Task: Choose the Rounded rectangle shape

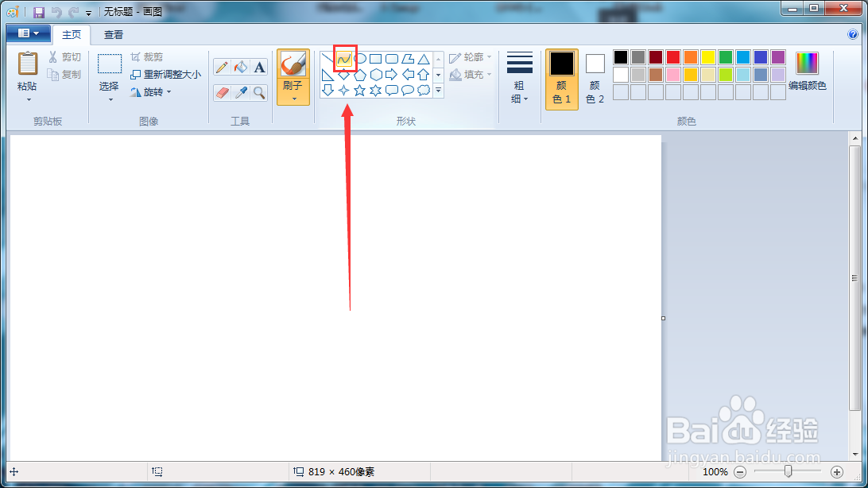Action: (392, 59)
